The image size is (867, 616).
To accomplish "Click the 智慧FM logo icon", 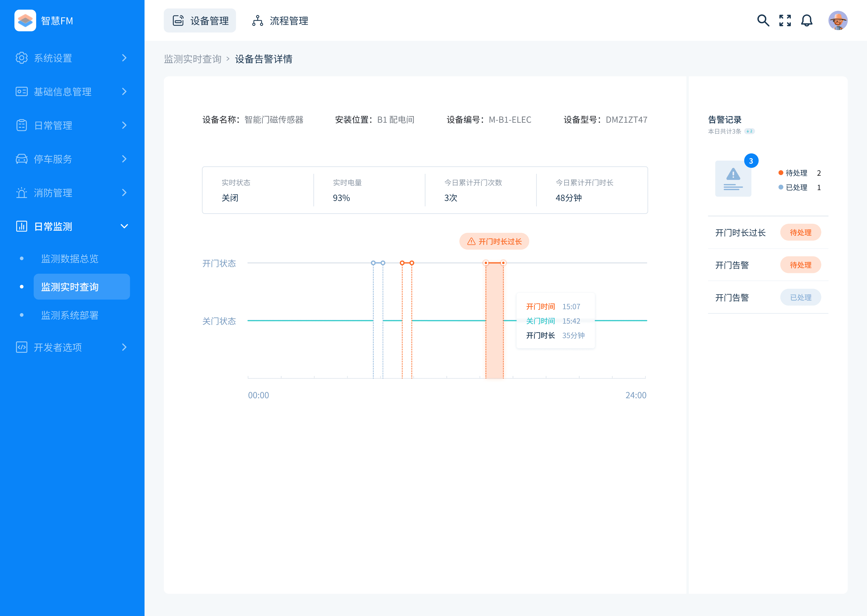I will tap(25, 21).
